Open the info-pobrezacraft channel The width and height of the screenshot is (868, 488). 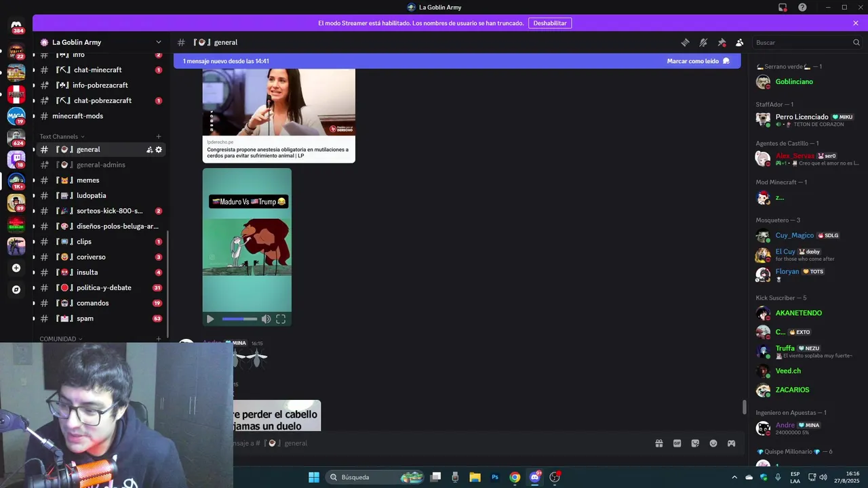[x=100, y=85]
